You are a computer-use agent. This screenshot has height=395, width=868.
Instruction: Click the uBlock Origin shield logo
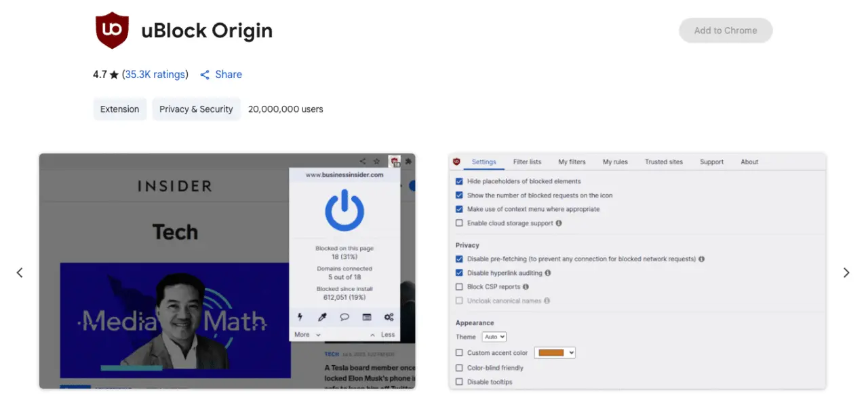click(x=113, y=31)
